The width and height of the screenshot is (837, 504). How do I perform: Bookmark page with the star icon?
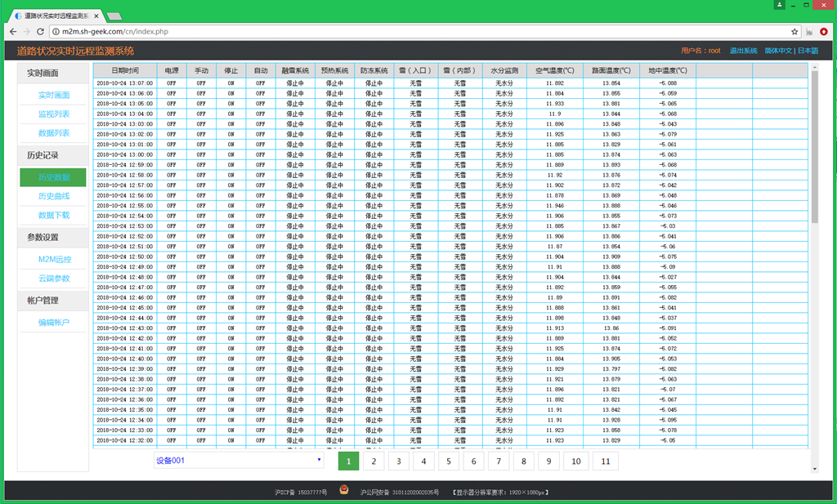[x=794, y=32]
